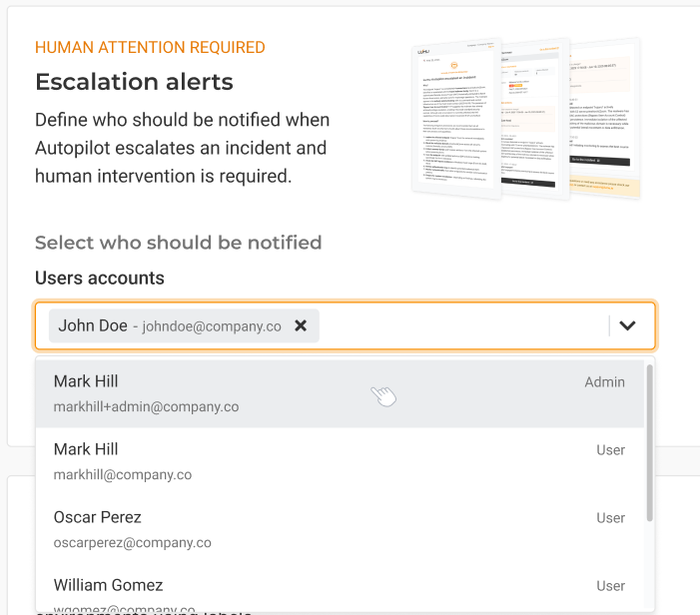Click the Escalation alerts heading
Image resolution: width=700 pixels, height=615 pixels.
[134, 81]
